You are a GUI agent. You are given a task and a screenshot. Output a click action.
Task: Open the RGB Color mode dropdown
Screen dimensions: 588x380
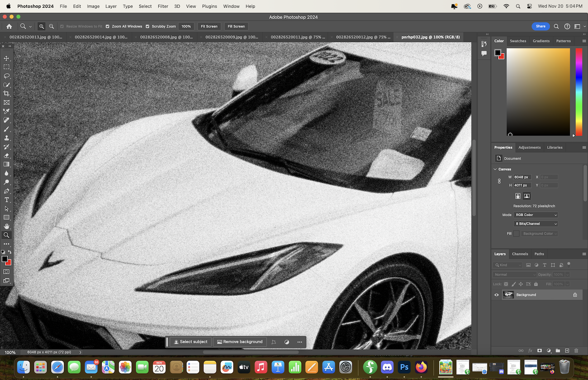(536, 215)
